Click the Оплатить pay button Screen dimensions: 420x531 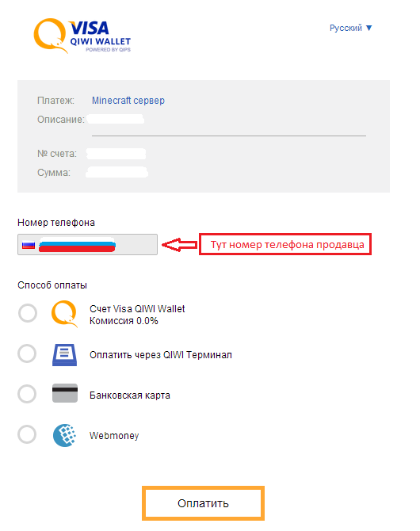coord(203,503)
